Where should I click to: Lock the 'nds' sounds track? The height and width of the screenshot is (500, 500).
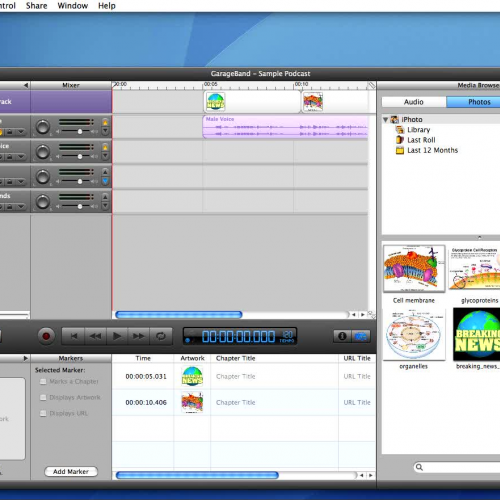tap(10, 207)
